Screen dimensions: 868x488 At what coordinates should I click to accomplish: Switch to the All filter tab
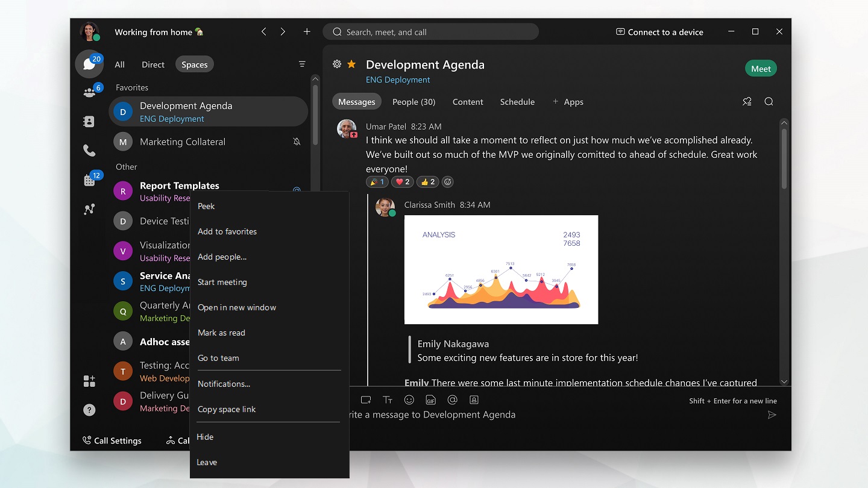pos(119,64)
